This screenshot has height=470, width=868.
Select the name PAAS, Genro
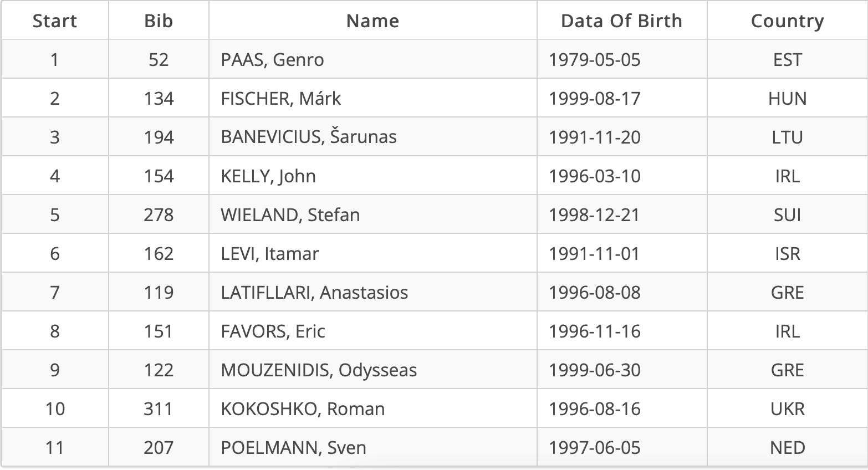point(272,60)
